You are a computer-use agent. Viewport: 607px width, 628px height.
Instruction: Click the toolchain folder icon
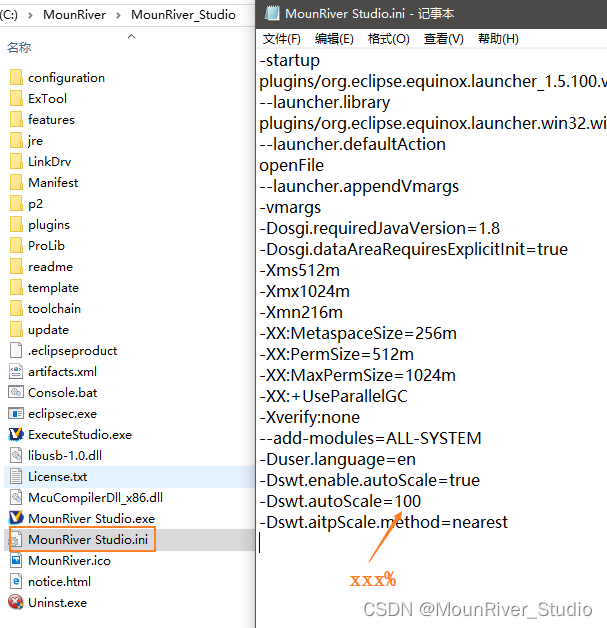[x=16, y=308]
